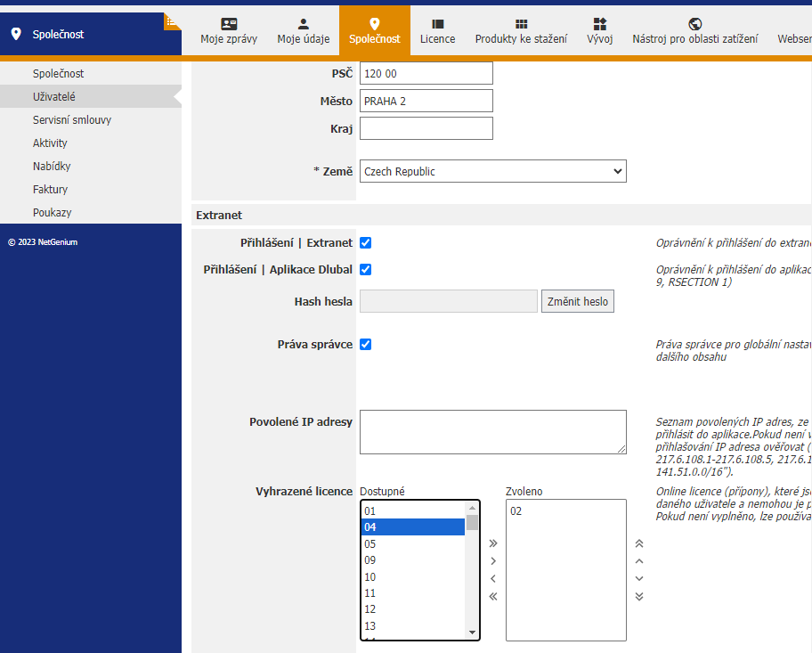
Task: Open the Země country dropdown
Action: [493, 171]
